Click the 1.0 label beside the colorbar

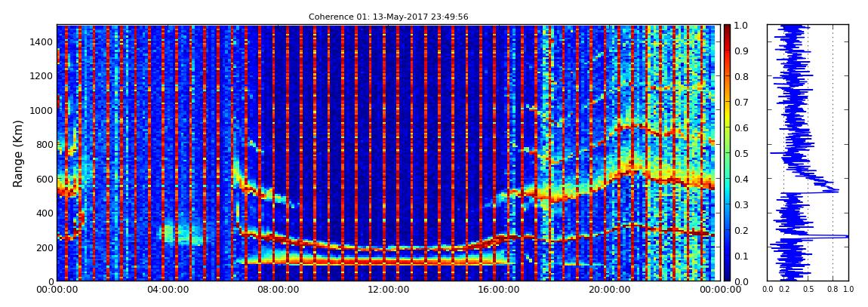click(x=740, y=26)
